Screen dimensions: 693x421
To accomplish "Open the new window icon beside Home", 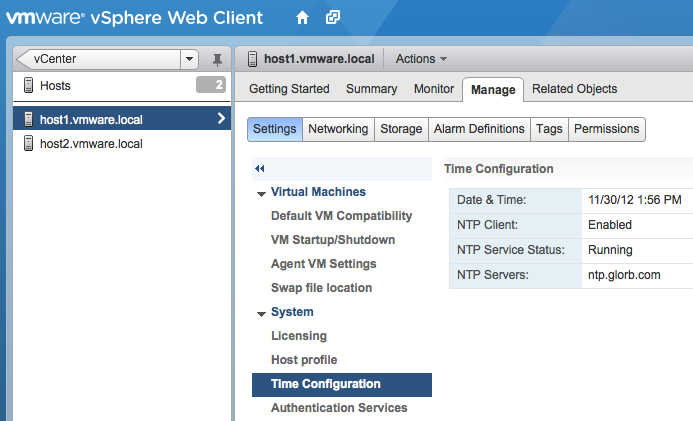I will (x=333, y=18).
